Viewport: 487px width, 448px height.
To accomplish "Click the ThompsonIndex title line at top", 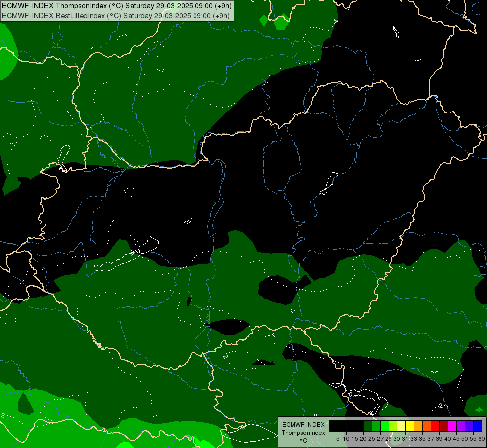I will click(116, 6).
